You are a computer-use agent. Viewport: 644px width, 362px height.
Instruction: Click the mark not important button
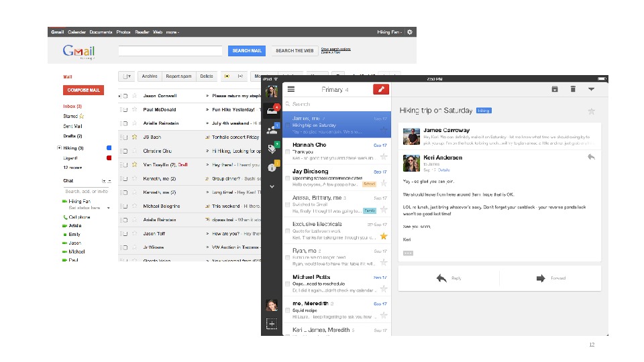point(240,76)
